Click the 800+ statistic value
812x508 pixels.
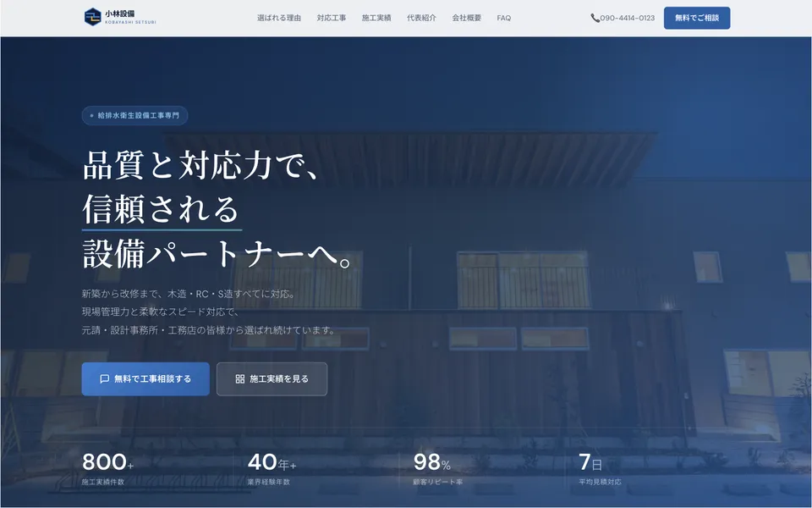[x=107, y=462]
